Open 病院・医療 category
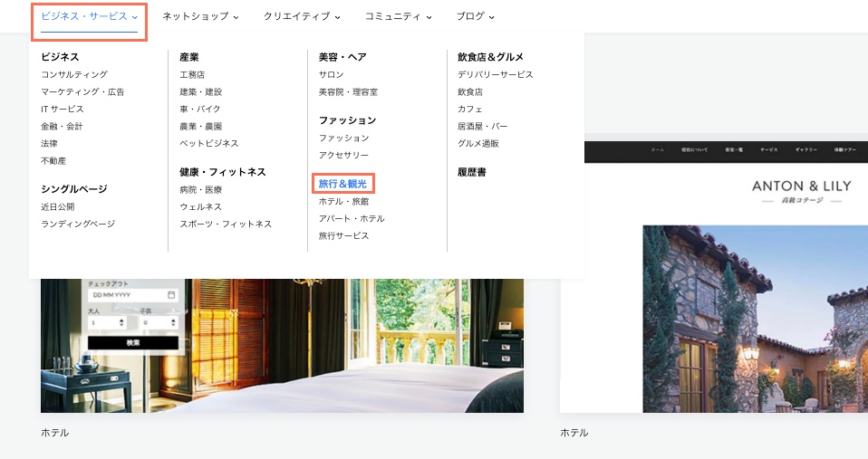This screenshot has height=459, width=868. [200, 190]
